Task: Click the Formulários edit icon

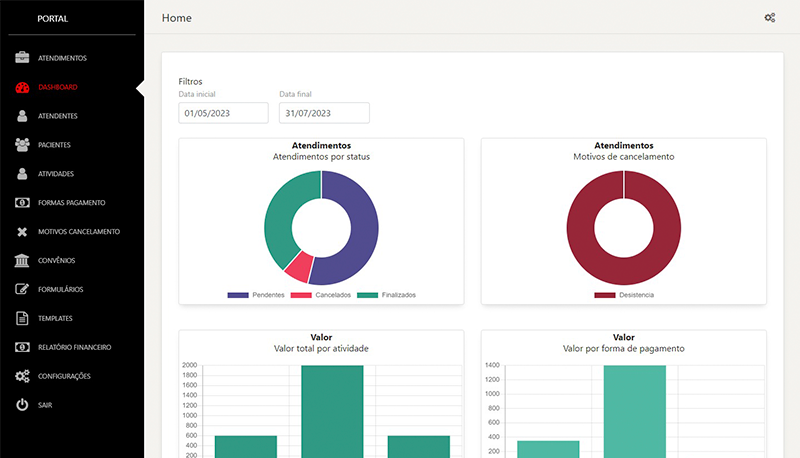Action: (22, 290)
